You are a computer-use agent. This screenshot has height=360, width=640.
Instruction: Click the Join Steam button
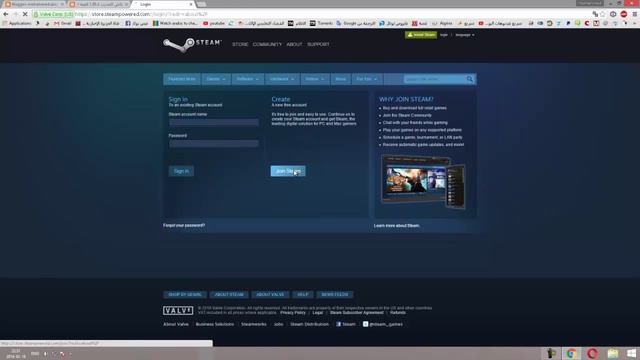pyautogui.click(x=288, y=171)
